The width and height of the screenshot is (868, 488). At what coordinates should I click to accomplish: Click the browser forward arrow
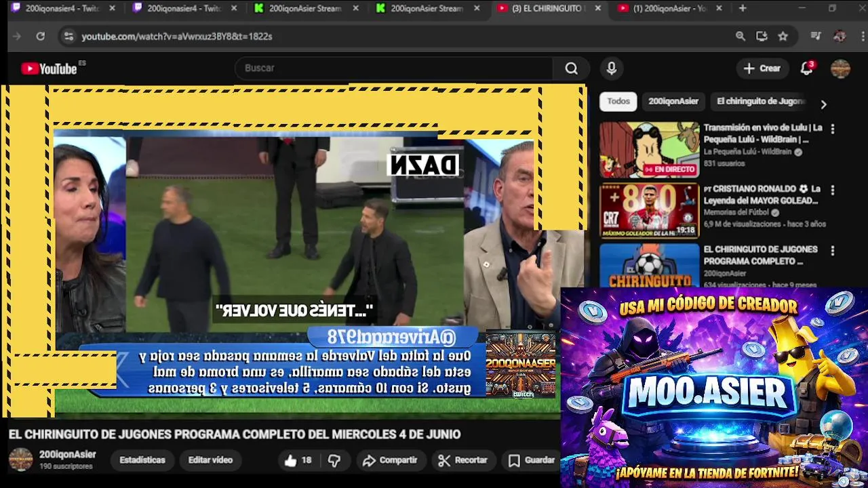18,36
